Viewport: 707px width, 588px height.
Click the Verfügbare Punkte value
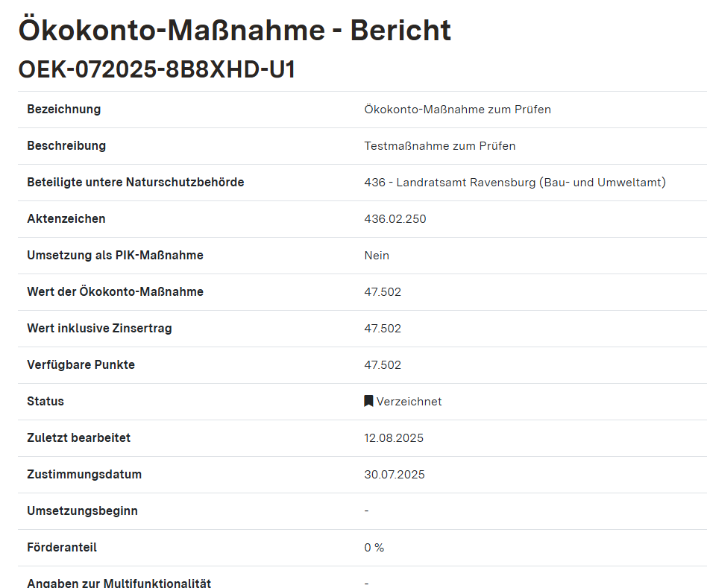(383, 365)
